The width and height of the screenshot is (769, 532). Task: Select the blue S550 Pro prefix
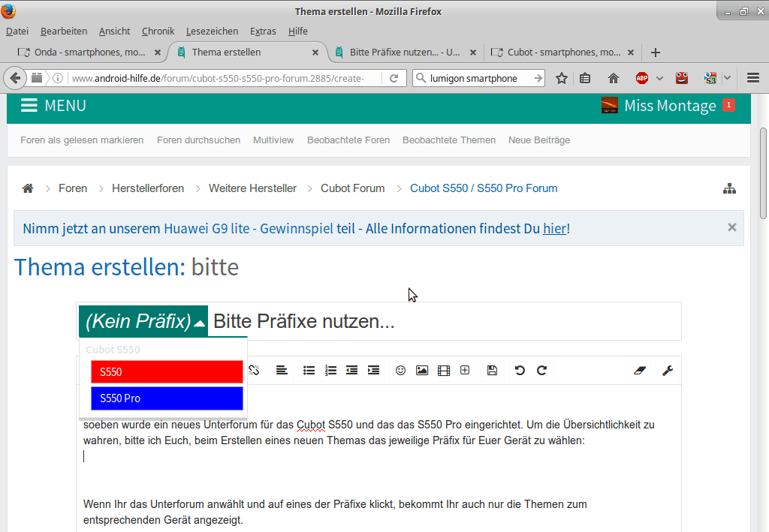tap(167, 398)
